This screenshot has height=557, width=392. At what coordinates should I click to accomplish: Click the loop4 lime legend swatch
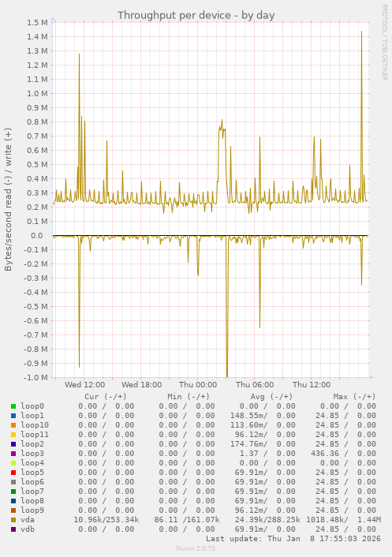[x=13, y=463]
